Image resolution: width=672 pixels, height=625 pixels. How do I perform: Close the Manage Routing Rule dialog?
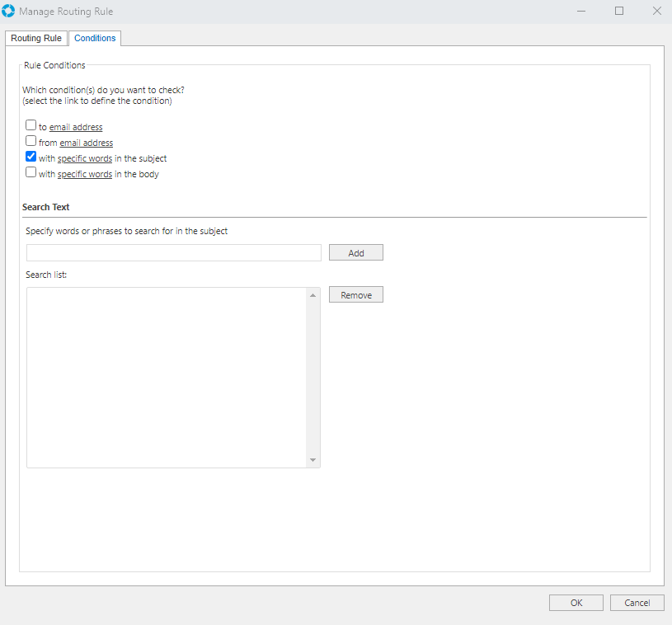click(656, 12)
